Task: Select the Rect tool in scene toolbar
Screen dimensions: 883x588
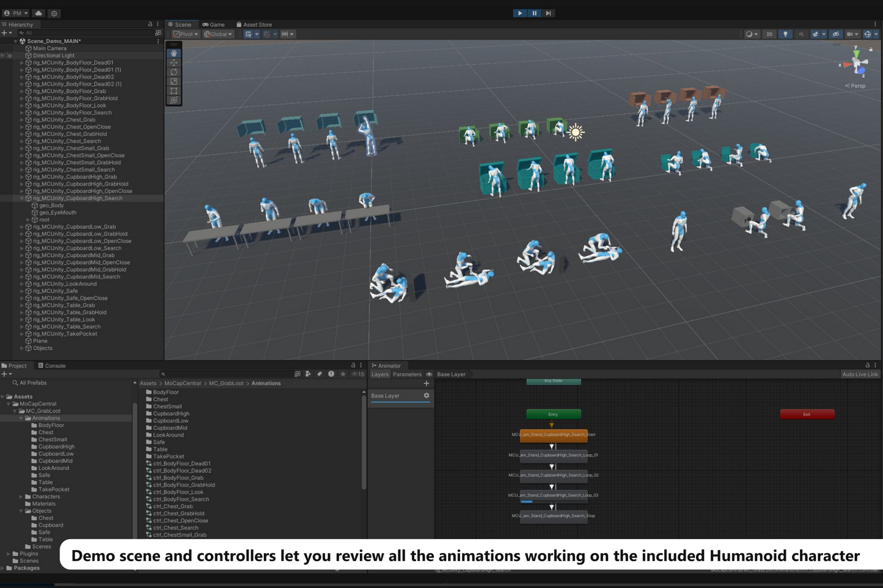Action: pos(174,91)
